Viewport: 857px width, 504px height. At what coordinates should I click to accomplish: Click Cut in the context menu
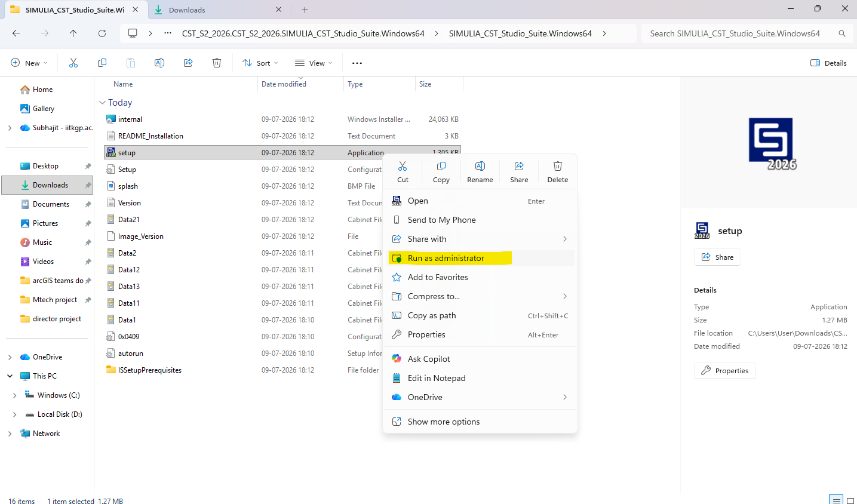[403, 171]
